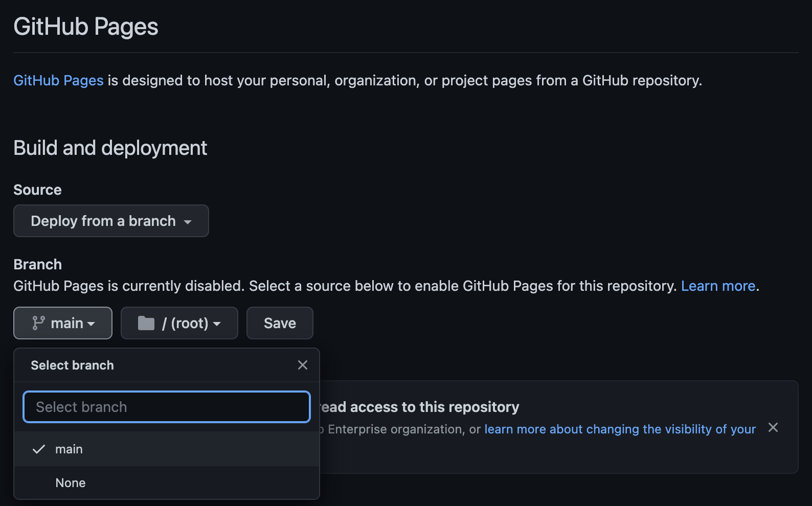Click the caret arrow on main button
812x506 pixels.
(x=92, y=324)
